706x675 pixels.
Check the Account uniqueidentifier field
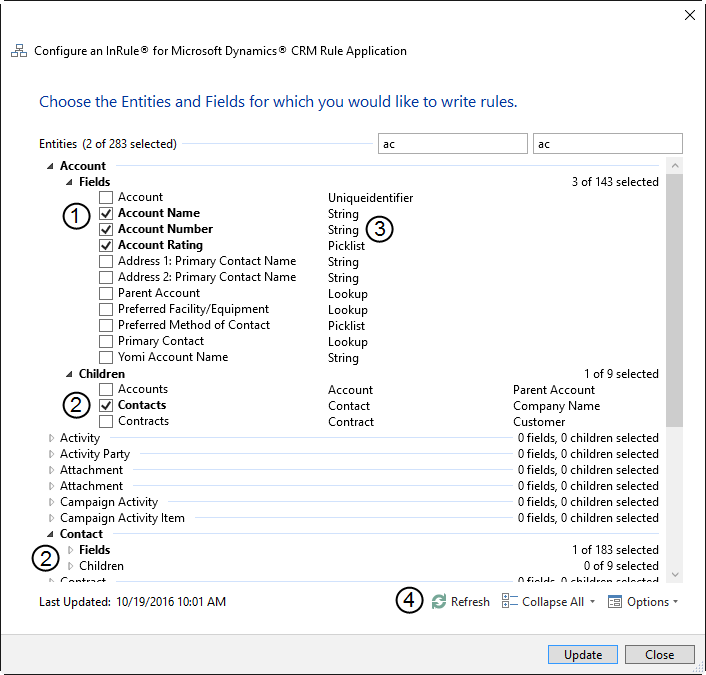(106, 197)
